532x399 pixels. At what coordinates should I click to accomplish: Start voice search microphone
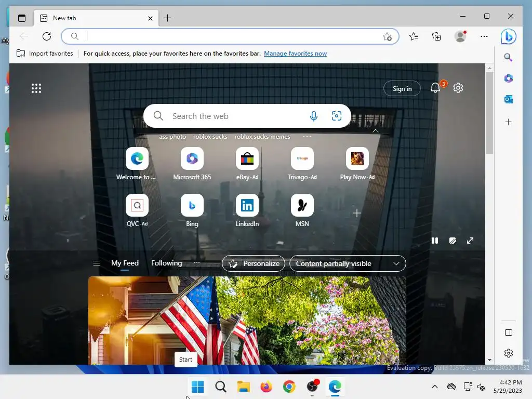point(314,116)
